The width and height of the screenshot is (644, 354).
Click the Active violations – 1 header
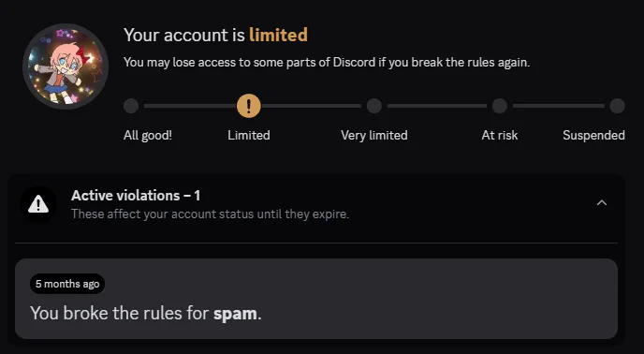(x=136, y=196)
